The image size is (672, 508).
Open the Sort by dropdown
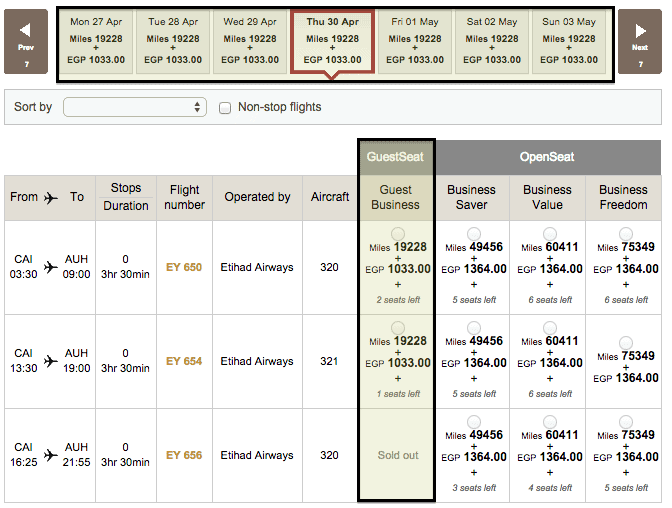tap(135, 107)
